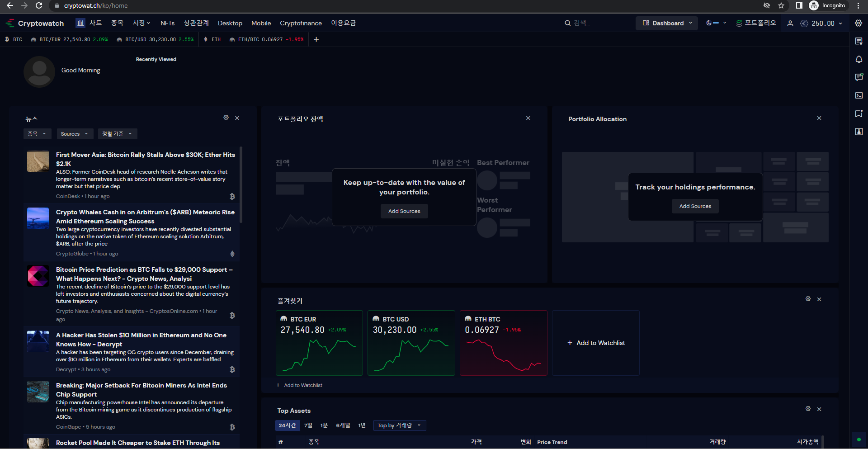The width and height of the screenshot is (868, 449).
Task: Click the search magnifier icon
Action: point(567,23)
